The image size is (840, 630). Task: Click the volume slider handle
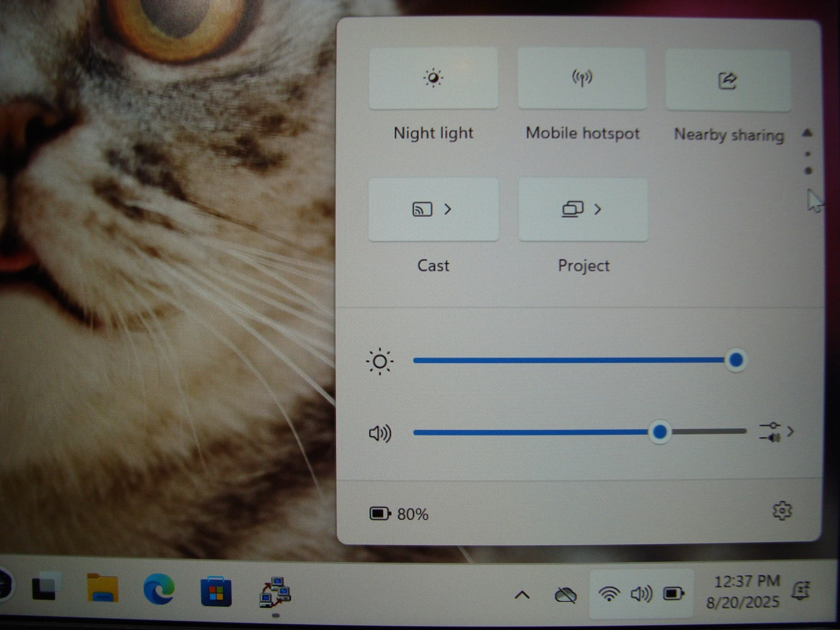(x=659, y=432)
